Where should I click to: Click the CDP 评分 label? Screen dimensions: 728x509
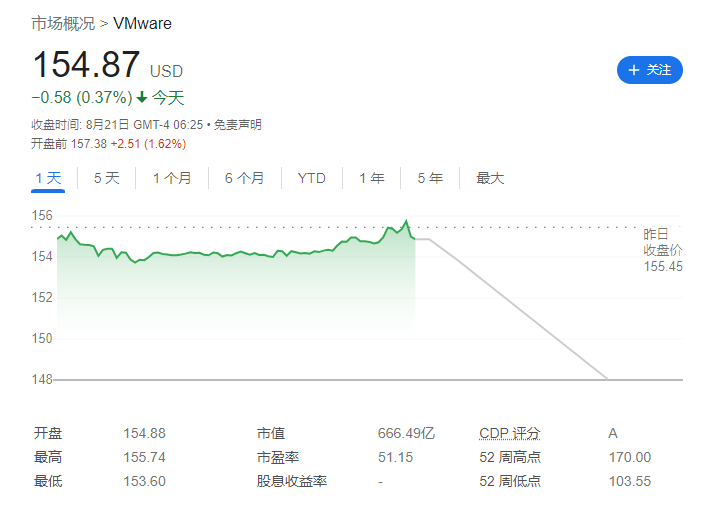[510, 433]
